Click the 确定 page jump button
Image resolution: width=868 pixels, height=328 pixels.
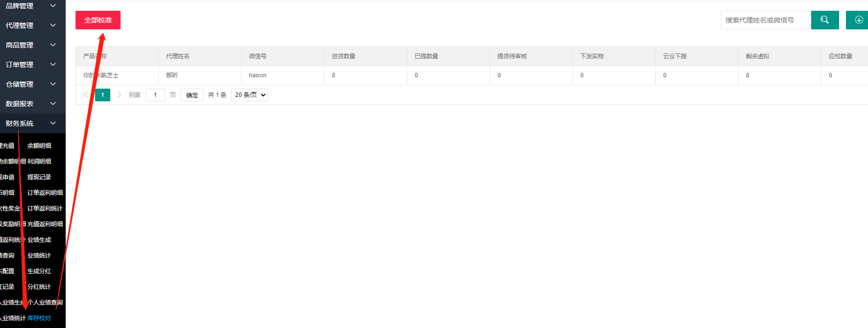click(192, 95)
